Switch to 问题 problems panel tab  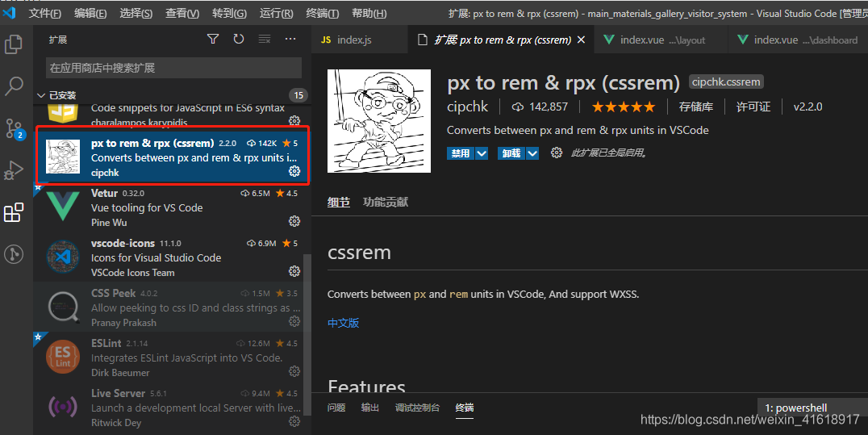(x=336, y=408)
